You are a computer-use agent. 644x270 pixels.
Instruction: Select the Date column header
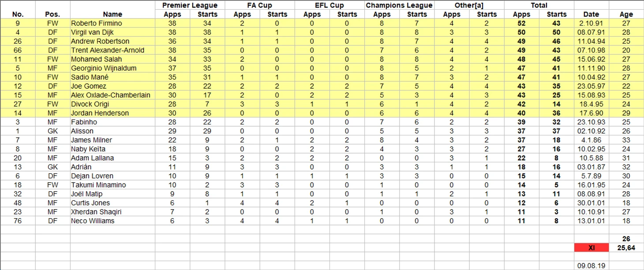coord(591,14)
